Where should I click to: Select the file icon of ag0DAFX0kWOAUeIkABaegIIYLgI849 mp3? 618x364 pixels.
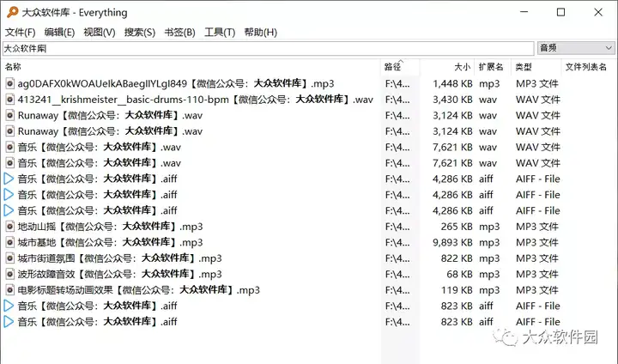[x=9, y=83]
